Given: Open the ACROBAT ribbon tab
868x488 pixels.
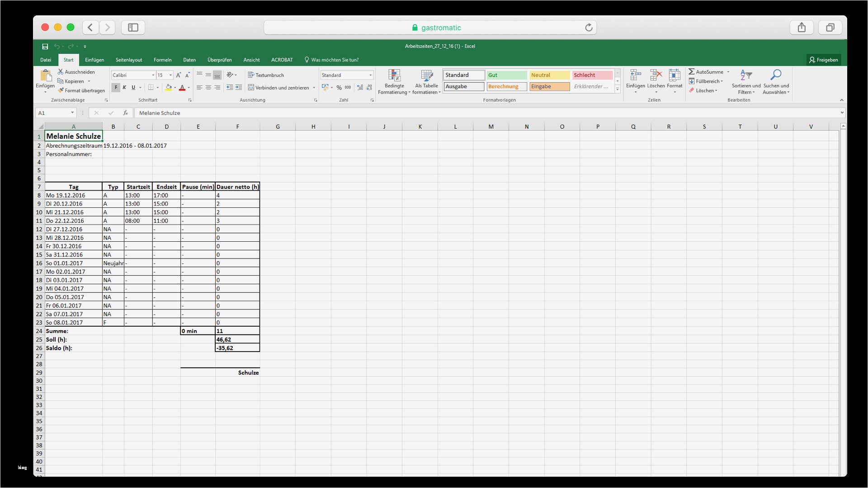Looking at the screenshot, I should coord(282,59).
